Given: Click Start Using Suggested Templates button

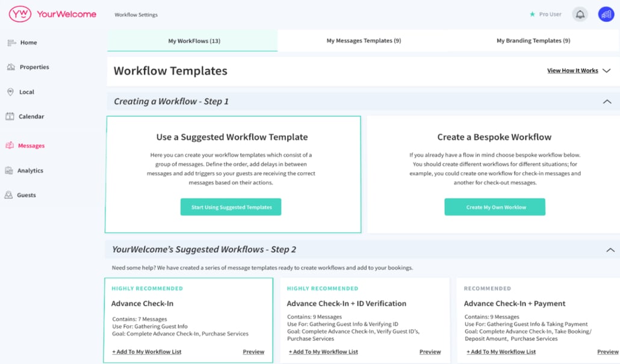Looking at the screenshot, I should 231,207.
